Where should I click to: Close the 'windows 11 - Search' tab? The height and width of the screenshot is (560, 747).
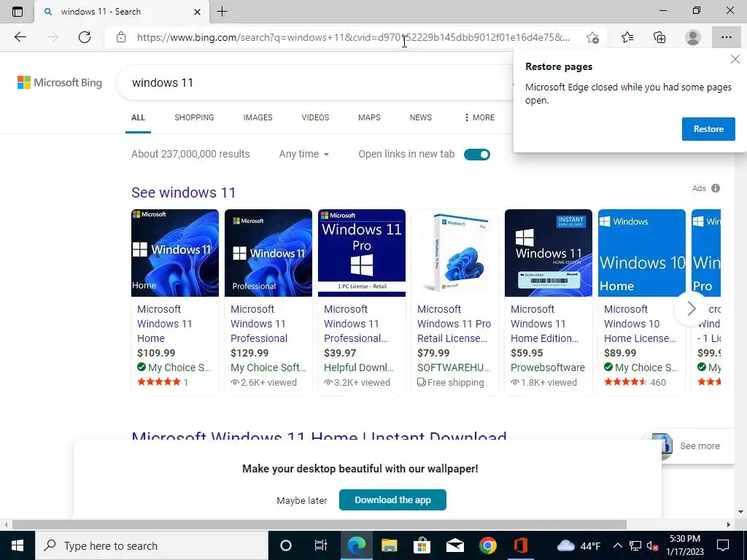pyautogui.click(x=197, y=12)
